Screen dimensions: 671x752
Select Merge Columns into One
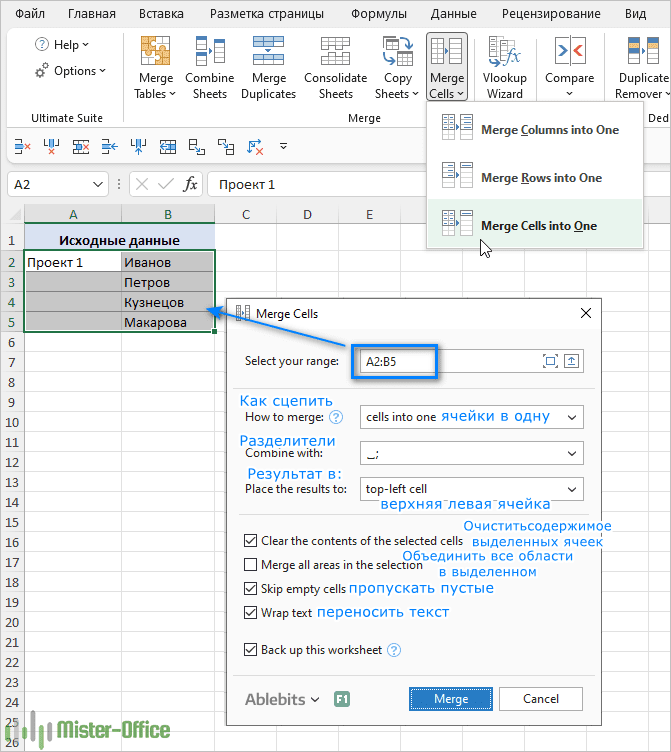534,129
